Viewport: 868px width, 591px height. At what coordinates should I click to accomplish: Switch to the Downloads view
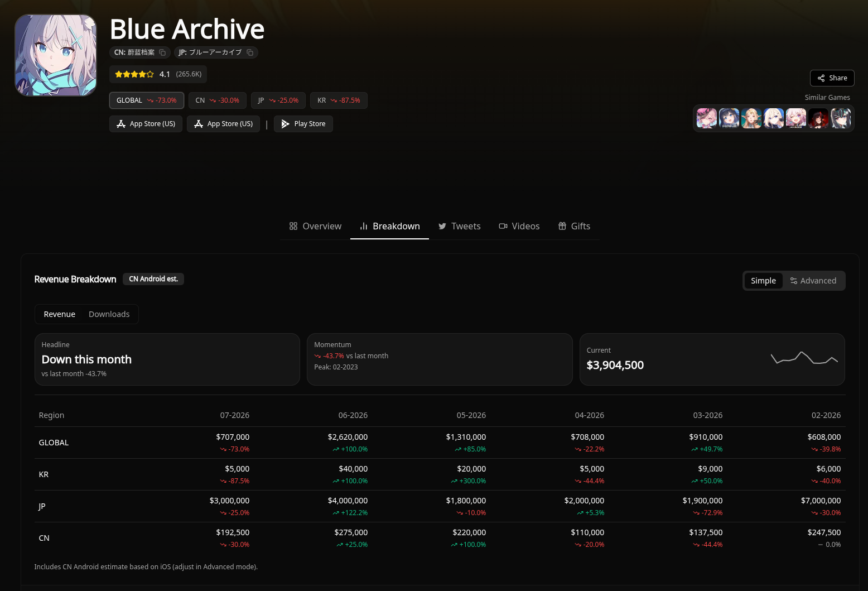109,314
